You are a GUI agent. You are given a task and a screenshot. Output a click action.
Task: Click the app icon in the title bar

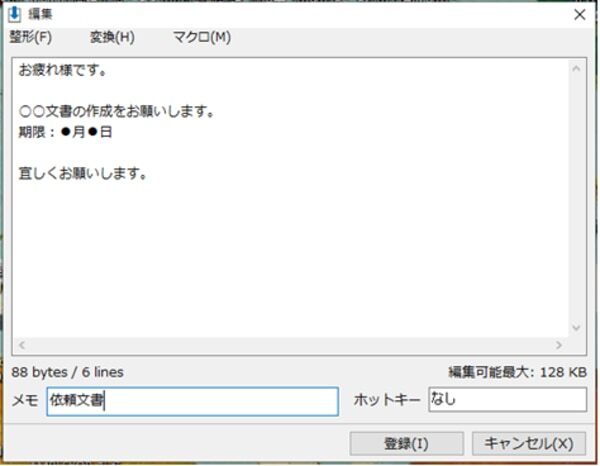point(15,14)
